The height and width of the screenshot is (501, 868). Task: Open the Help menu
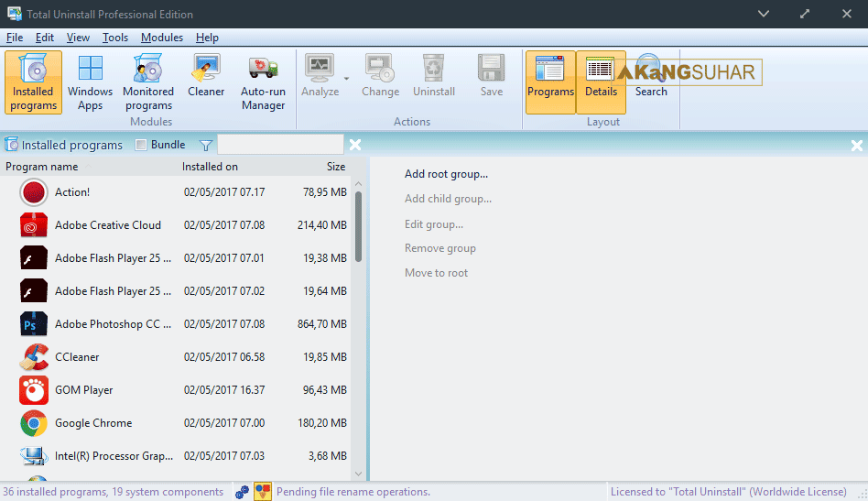[x=207, y=37]
